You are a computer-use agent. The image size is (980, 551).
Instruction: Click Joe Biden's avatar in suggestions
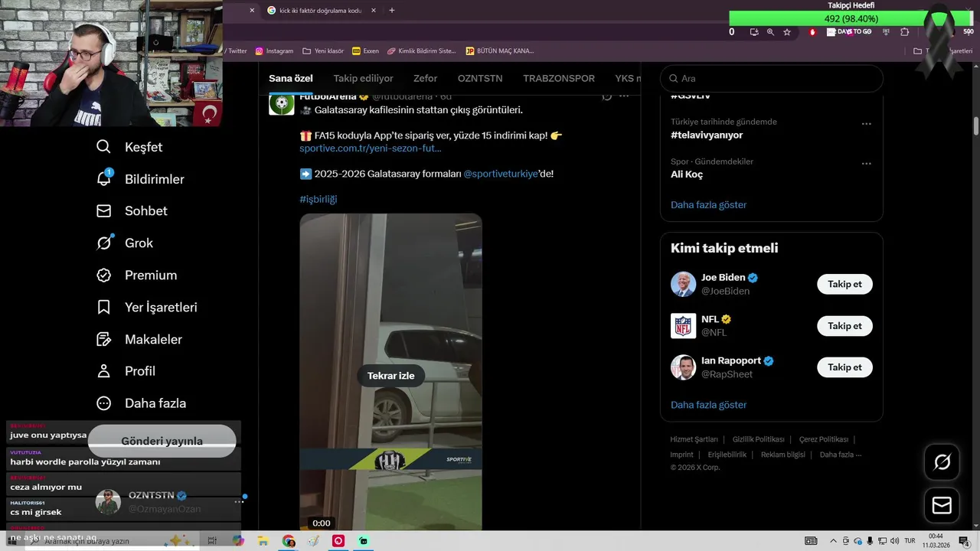pos(684,284)
